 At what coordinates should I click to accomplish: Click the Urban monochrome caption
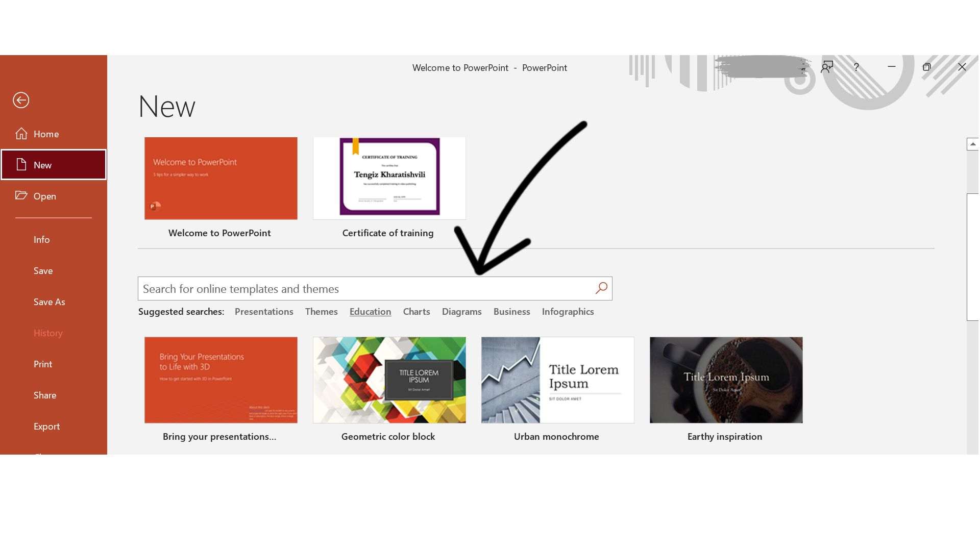pos(556,436)
